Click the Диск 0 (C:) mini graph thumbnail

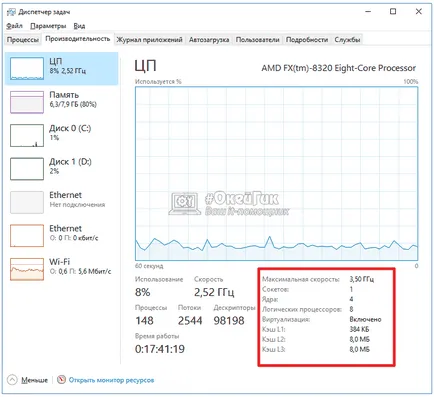click(27, 135)
